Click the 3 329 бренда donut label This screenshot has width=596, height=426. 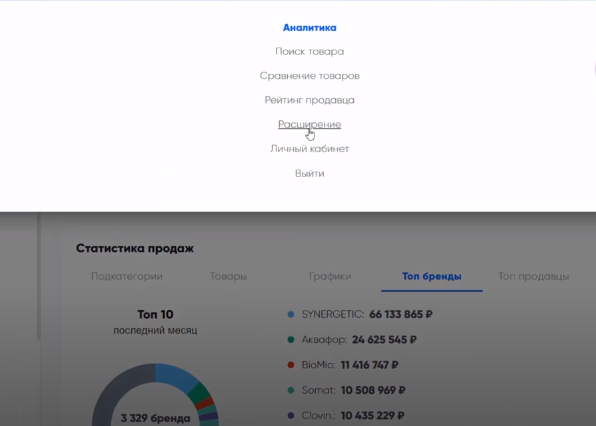pyautogui.click(x=155, y=418)
